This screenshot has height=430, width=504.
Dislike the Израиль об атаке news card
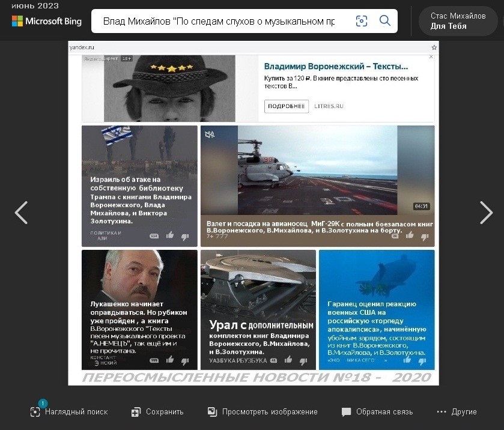click(185, 237)
